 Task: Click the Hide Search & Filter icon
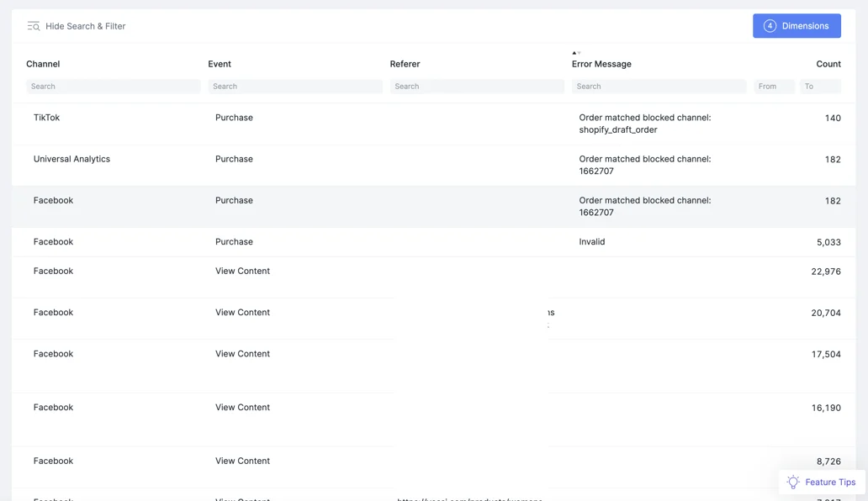pyautogui.click(x=33, y=26)
